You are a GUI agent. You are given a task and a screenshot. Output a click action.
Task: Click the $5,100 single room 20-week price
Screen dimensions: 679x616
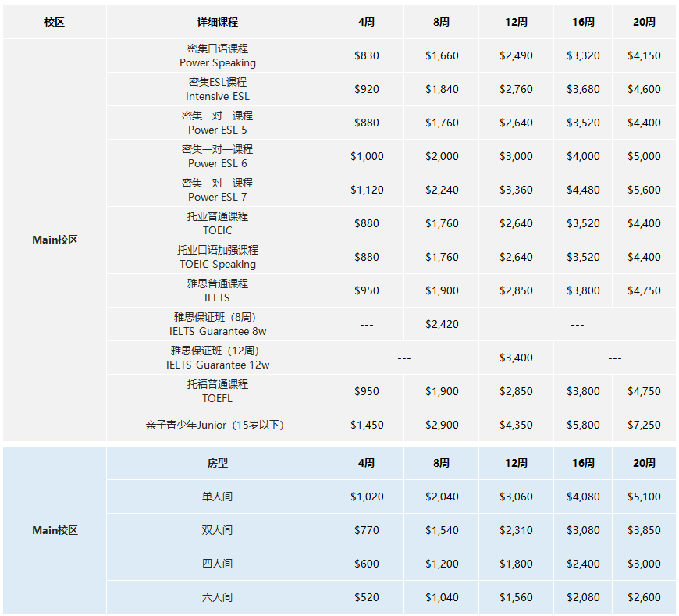pyautogui.click(x=644, y=497)
